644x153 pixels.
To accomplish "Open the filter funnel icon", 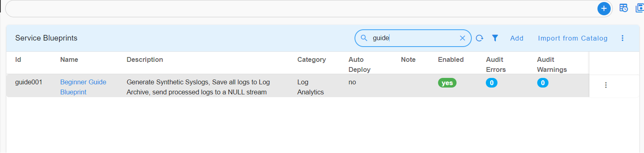I will click(495, 38).
